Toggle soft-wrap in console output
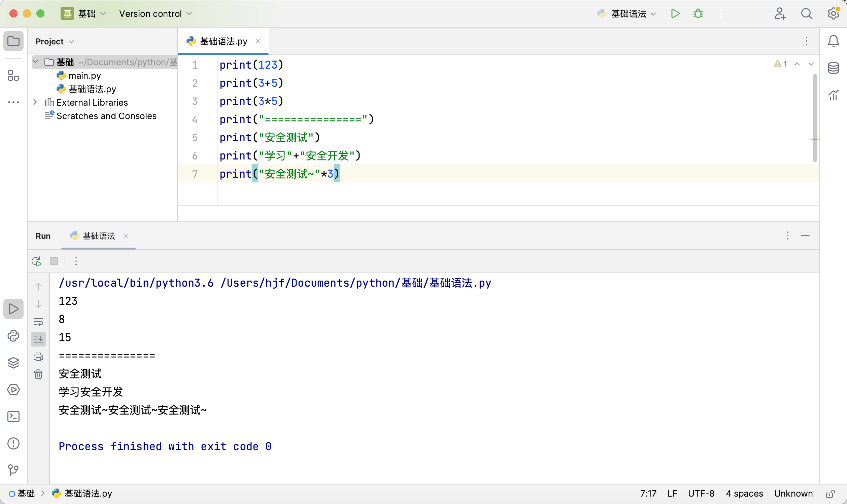Image resolution: width=847 pixels, height=504 pixels. pyautogui.click(x=38, y=322)
